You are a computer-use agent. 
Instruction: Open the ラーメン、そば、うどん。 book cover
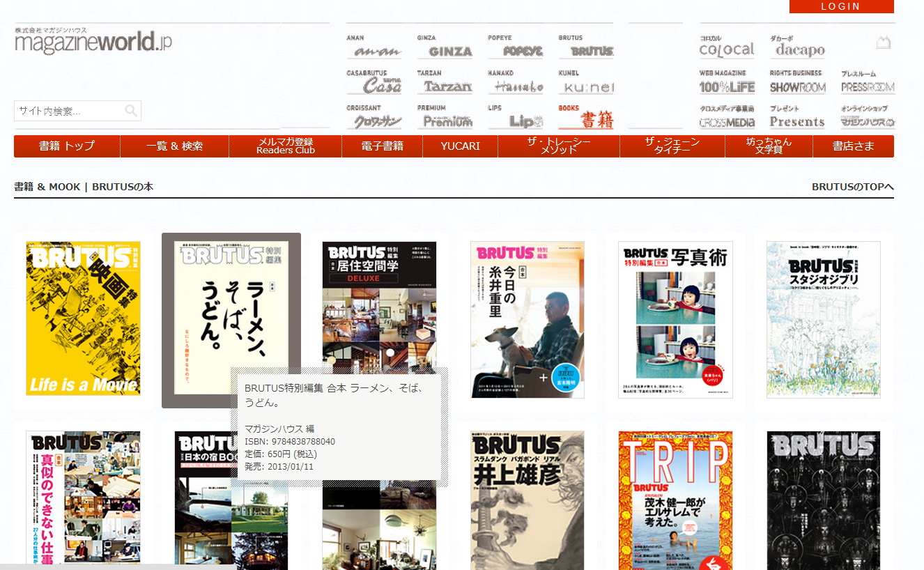[231, 318]
